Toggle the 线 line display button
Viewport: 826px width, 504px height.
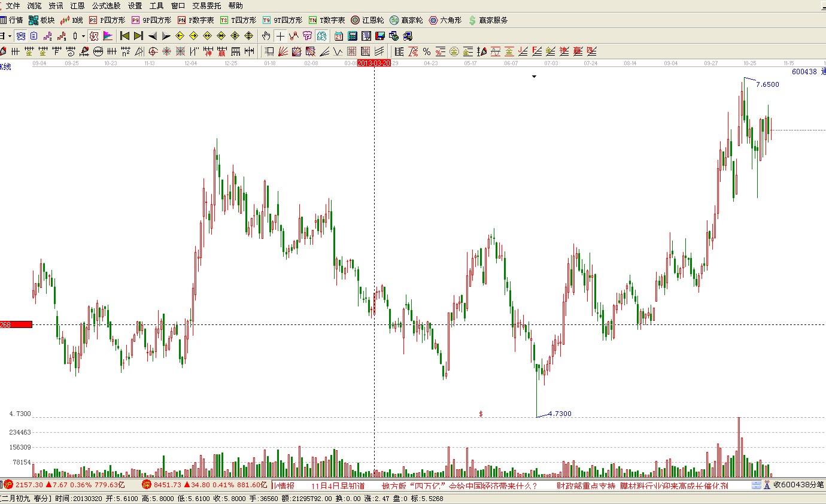click(321, 36)
